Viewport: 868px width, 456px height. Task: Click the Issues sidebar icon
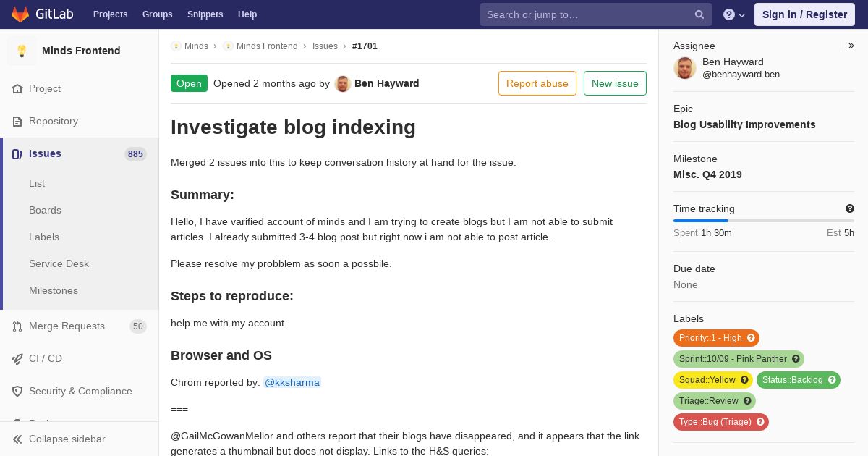click(17, 153)
